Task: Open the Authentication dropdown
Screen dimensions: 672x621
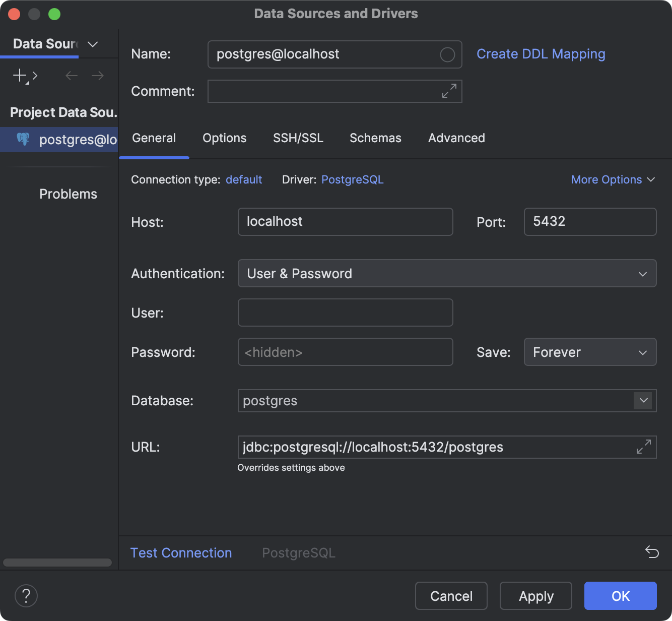Action: tap(642, 274)
